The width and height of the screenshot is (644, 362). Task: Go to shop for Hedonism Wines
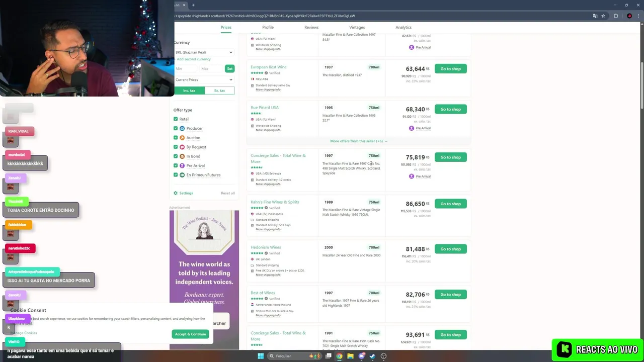coord(450,249)
